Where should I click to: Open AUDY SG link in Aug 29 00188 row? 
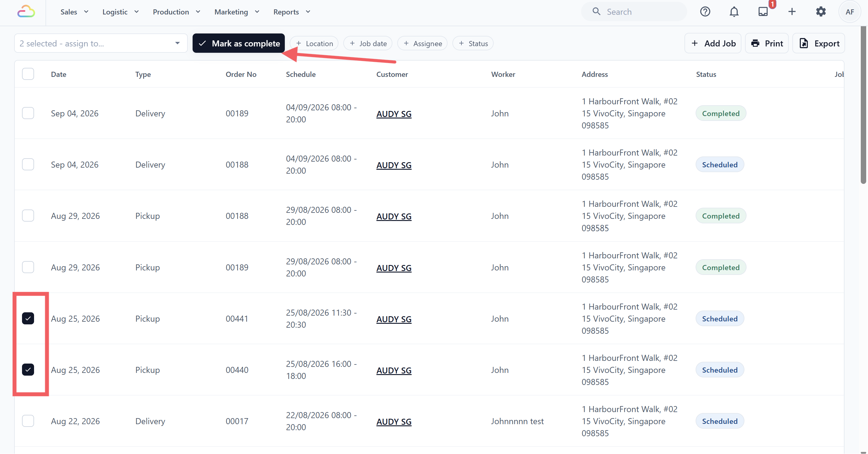click(394, 216)
